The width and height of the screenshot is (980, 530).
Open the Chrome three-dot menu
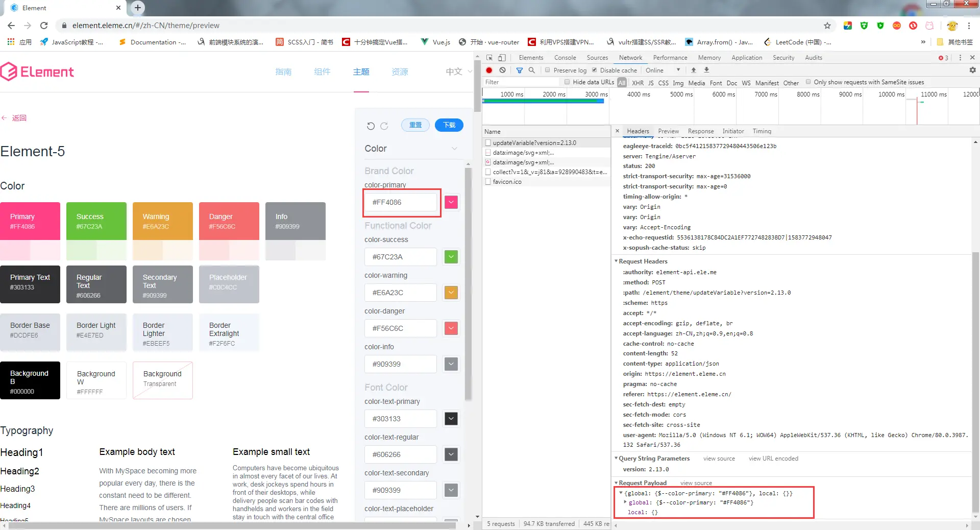(x=969, y=26)
